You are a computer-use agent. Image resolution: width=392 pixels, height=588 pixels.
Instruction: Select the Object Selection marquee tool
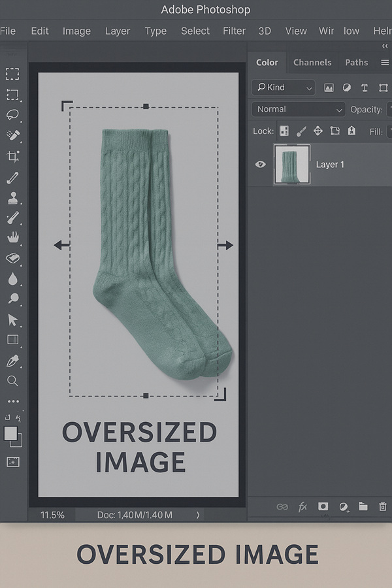(x=12, y=95)
